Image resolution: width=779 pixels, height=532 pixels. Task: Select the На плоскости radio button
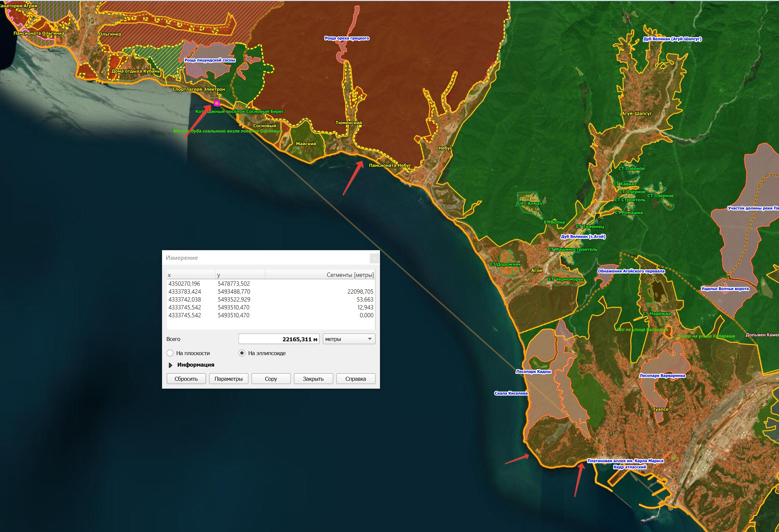[x=170, y=353]
